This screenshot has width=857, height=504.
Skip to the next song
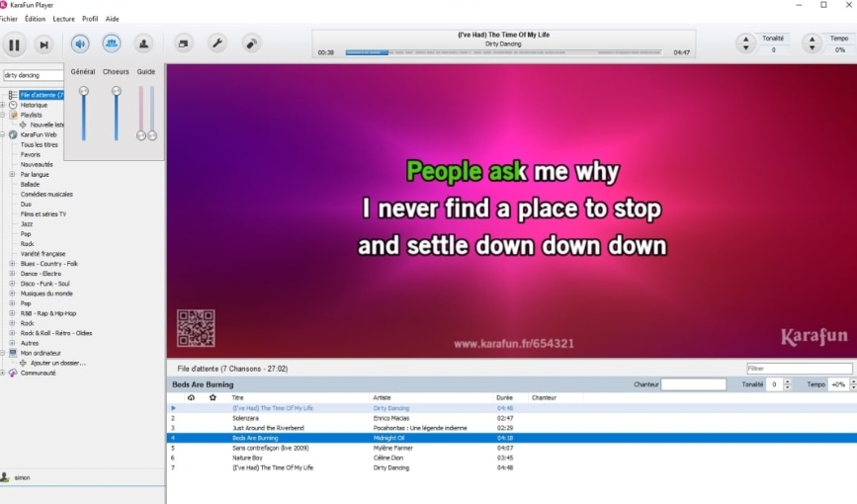43,43
